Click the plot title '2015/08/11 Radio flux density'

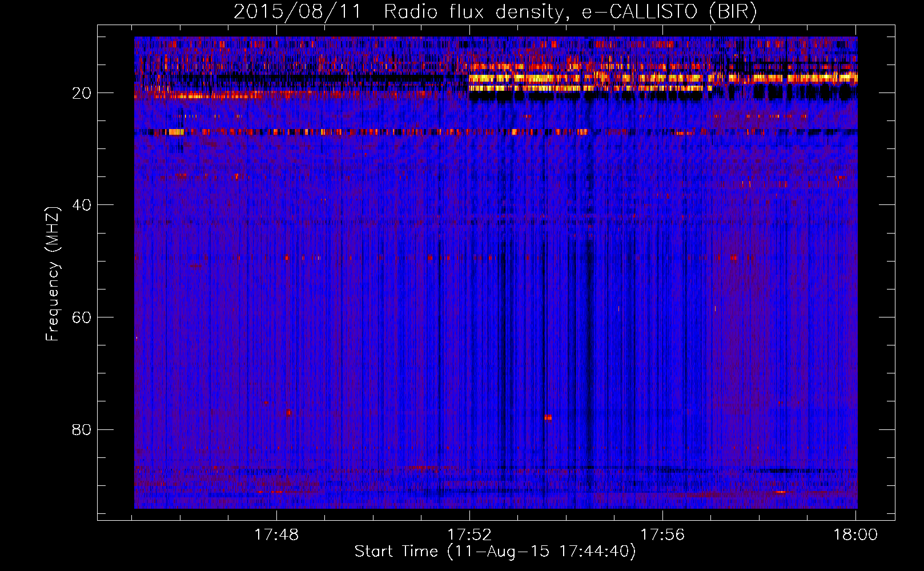(496, 12)
